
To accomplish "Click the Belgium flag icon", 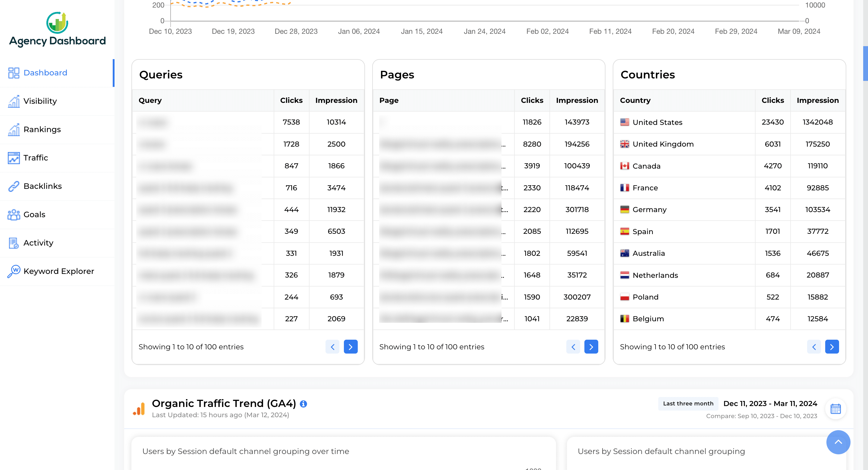I will (x=625, y=319).
